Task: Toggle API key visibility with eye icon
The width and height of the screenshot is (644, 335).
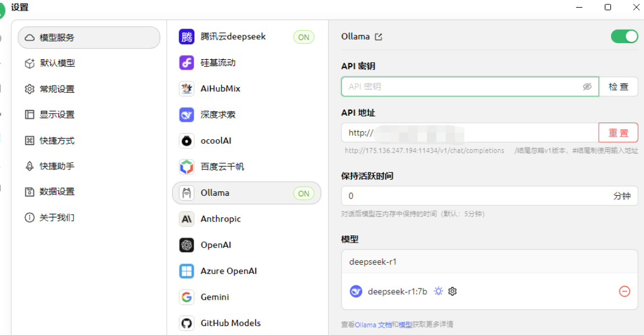Action: pyautogui.click(x=587, y=86)
